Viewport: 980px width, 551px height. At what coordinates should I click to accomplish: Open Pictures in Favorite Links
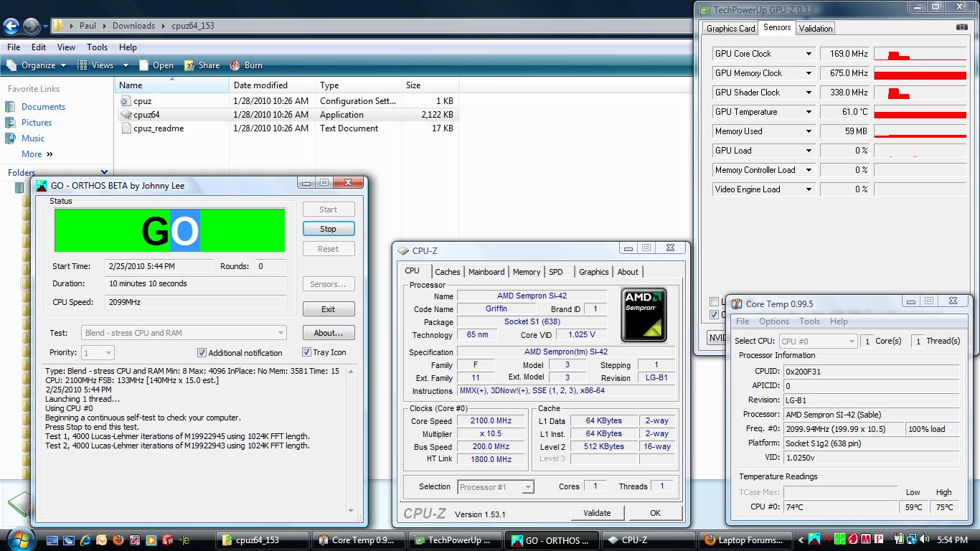tap(37, 123)
